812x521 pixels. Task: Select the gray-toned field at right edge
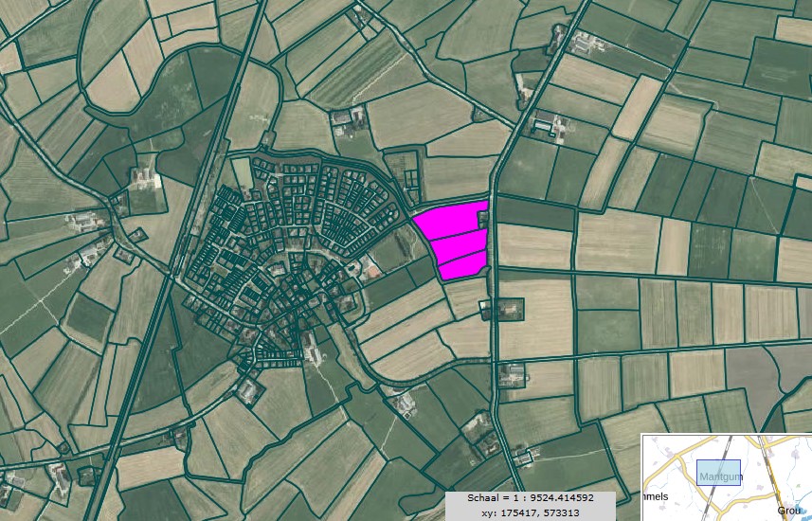[753, 372]
